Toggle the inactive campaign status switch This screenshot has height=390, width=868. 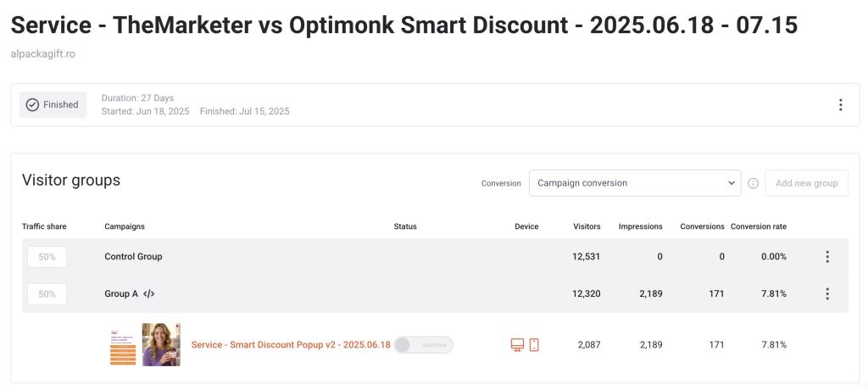(424, 345)
